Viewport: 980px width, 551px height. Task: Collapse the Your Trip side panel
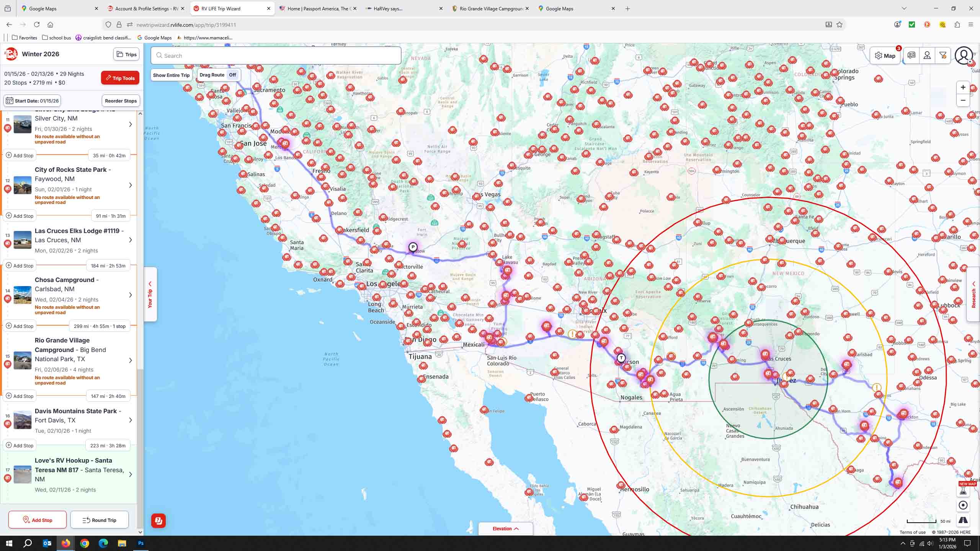click(150, 294)
